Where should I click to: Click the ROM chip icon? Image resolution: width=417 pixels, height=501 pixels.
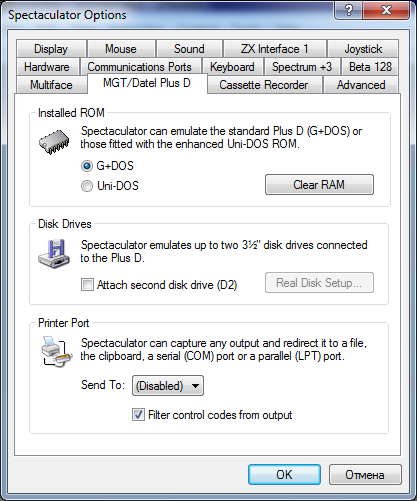[54, 142]
